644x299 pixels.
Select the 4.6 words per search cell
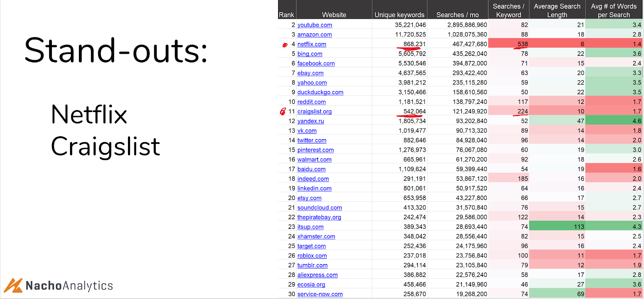point(614,121)
